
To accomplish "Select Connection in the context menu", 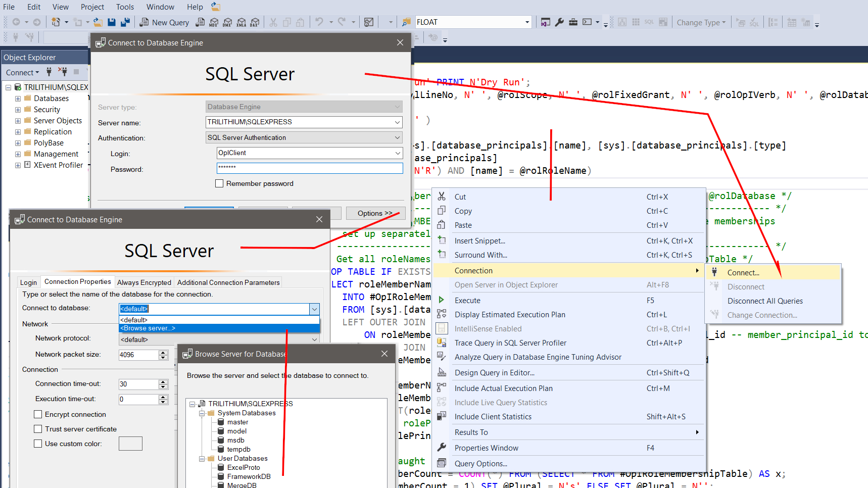I will click(x=569, y=271).
